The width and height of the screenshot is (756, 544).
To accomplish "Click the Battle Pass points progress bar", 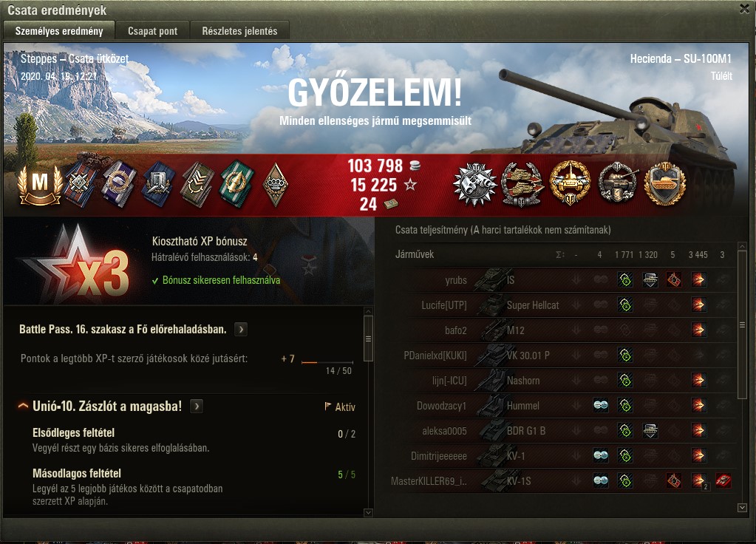I will click(327, 361).
